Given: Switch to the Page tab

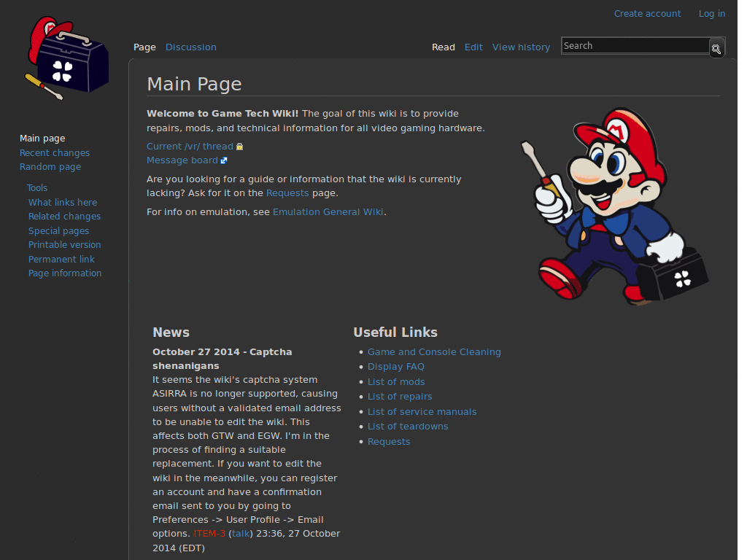Looking at the screenshot, I should [144, 47].
